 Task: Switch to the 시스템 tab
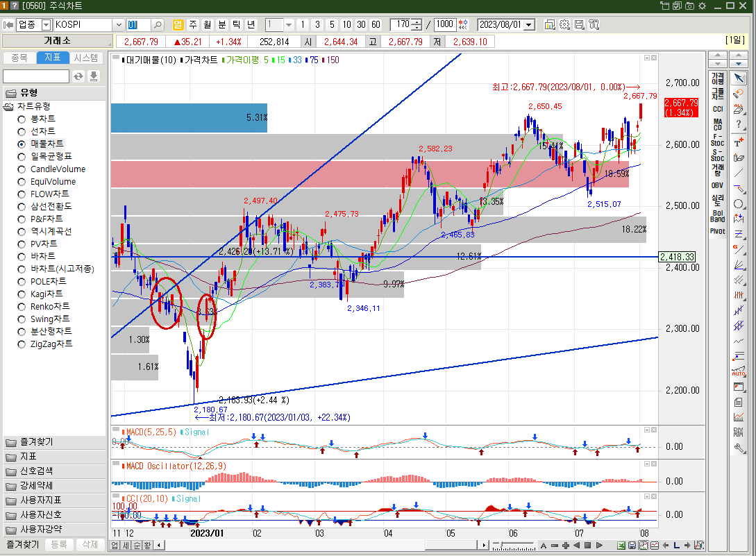(86, 58)
